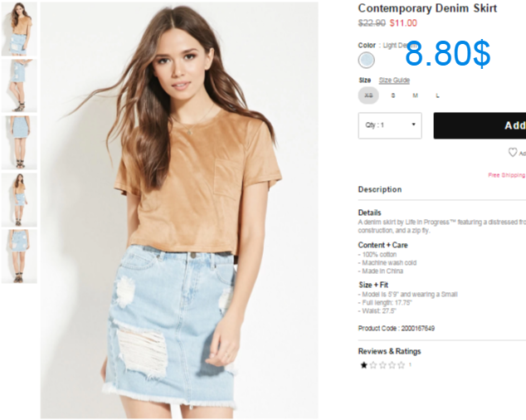Select size L option
Image resolution: width=526 pixels, height=420 pixels.
[x=437, y=95]
